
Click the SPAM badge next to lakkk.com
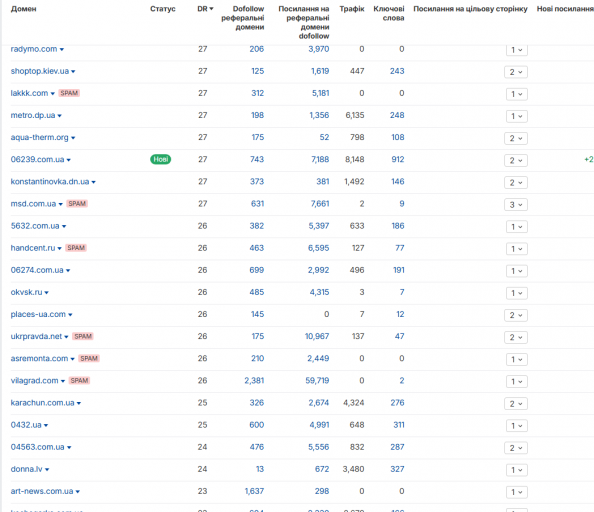point(69,93)
